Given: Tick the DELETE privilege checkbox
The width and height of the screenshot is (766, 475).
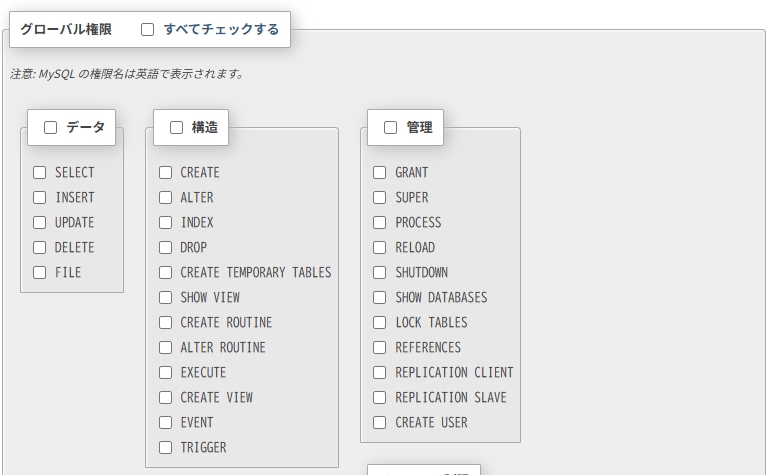Looking at the screenshot, I should pos(40,248).
